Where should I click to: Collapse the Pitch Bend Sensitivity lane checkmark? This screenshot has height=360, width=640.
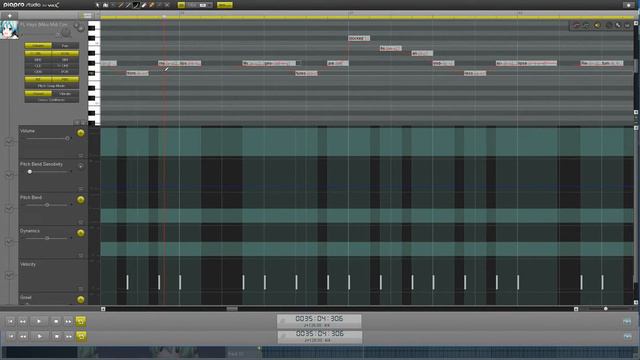[9, 175]
